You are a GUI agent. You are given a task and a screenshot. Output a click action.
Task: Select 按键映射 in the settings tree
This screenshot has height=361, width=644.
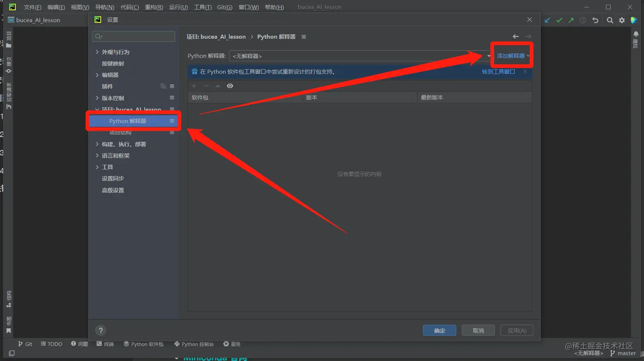[x=113, y=64]
